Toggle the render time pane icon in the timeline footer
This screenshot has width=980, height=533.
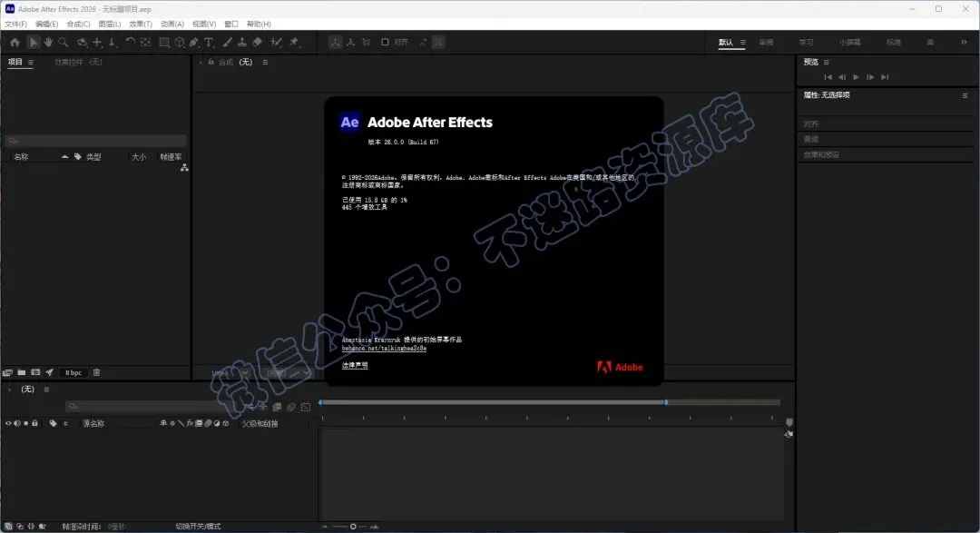point(43,526)
